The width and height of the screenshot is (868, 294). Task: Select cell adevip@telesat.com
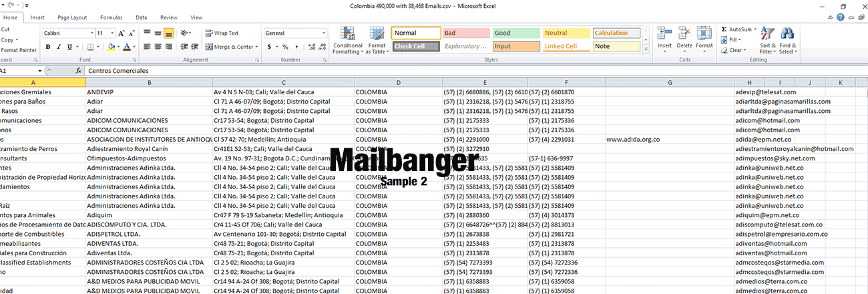tap(765, 92)
